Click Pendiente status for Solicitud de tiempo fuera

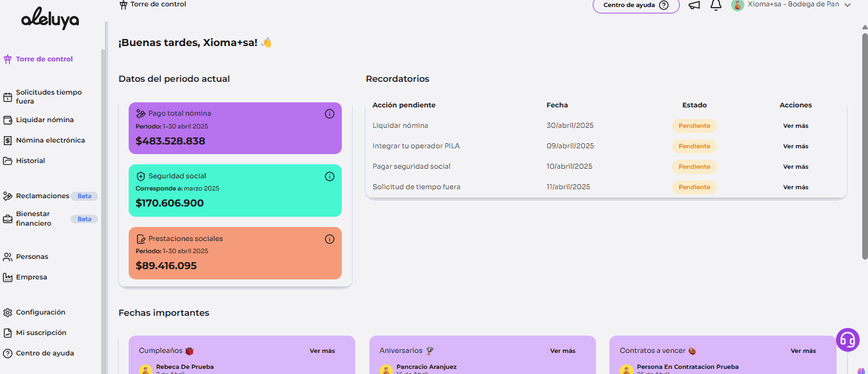pyautogui.click(x=695, y=187)
